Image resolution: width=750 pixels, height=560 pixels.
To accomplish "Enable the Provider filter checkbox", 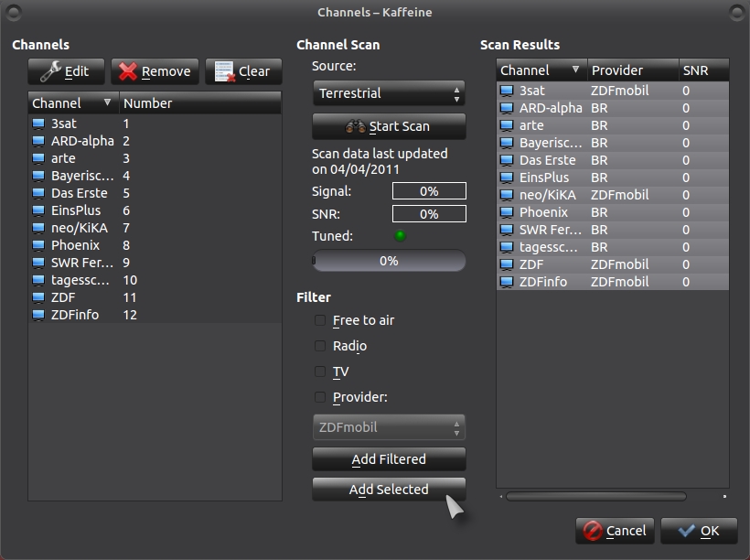I will coord(320,397).
